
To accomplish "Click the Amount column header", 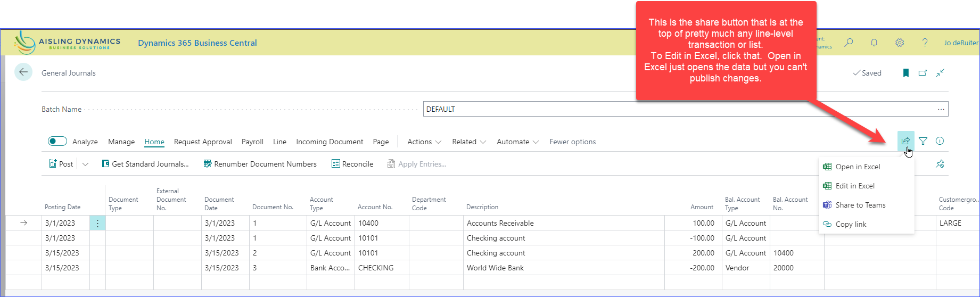I will pos(702,207).
